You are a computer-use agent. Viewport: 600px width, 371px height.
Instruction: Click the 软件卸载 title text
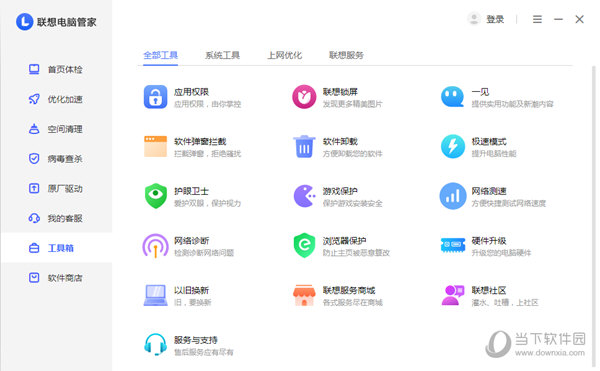point(340,142)
